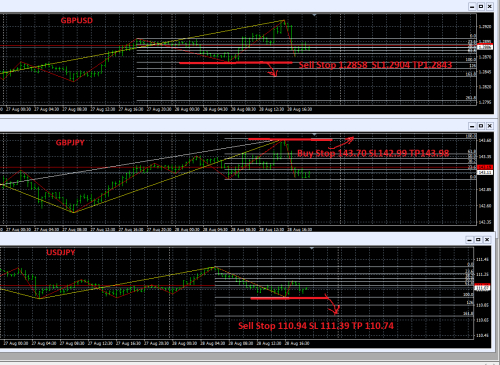Click the chart shift triangle on GBPUSD
Viewport: 500px width, 365px height.
314,15
